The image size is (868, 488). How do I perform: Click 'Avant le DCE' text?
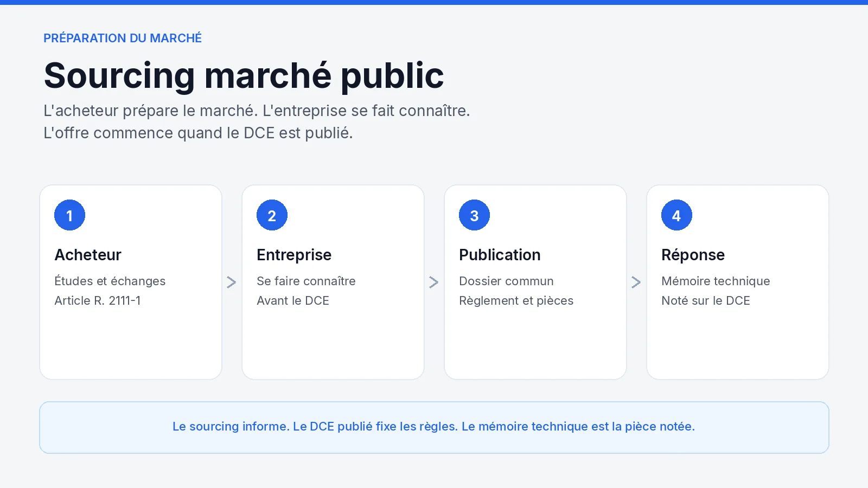(x=293, y=300)
